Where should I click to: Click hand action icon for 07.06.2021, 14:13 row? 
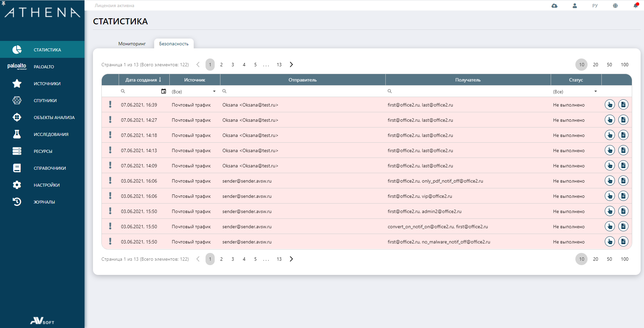(610, 150)
